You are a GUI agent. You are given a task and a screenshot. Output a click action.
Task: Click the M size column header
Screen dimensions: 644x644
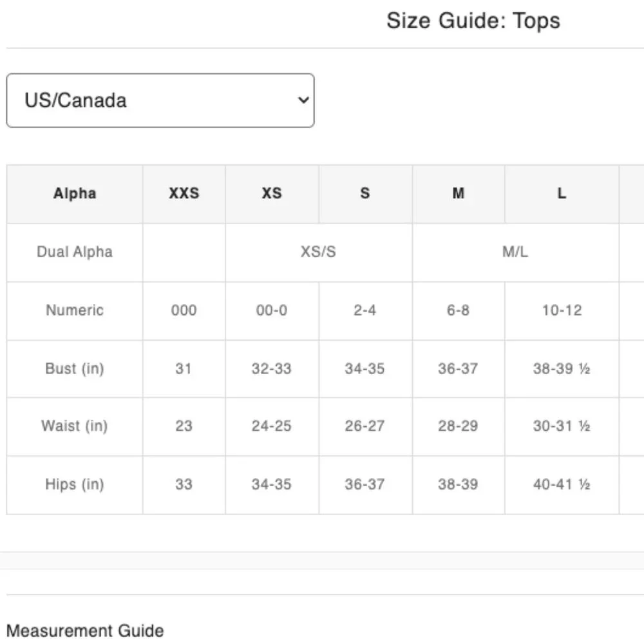458,193
